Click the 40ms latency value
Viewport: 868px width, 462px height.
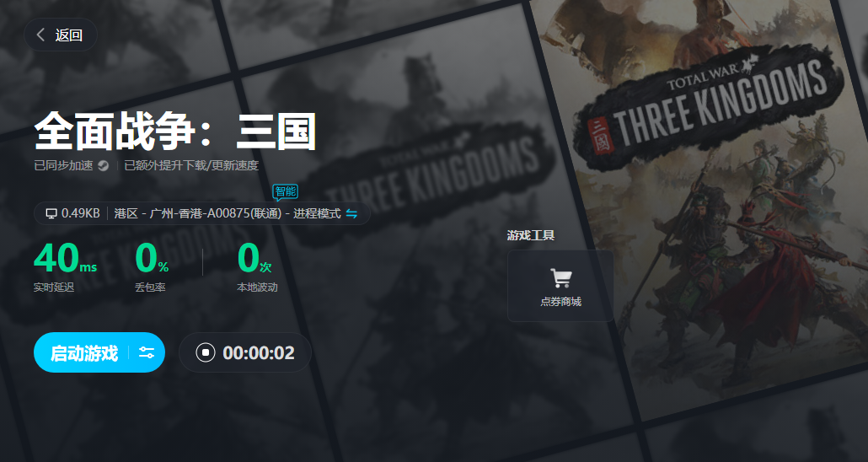coord(66,258)
